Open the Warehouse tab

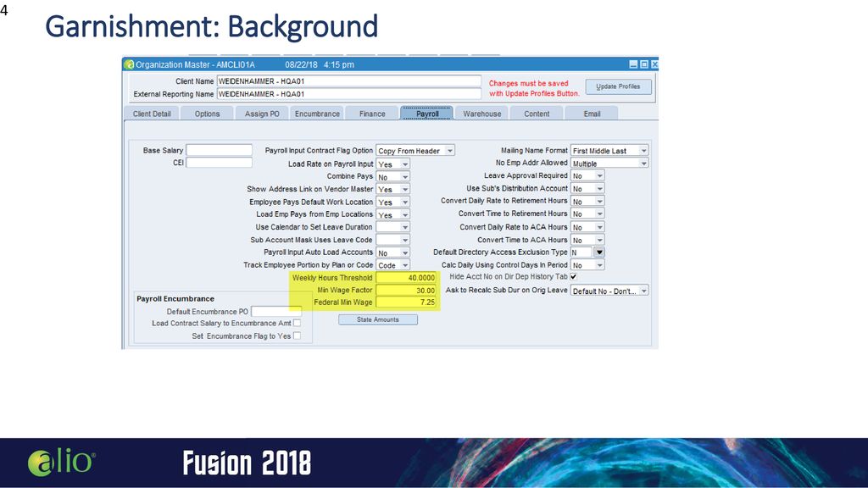[x=481, y=114]
